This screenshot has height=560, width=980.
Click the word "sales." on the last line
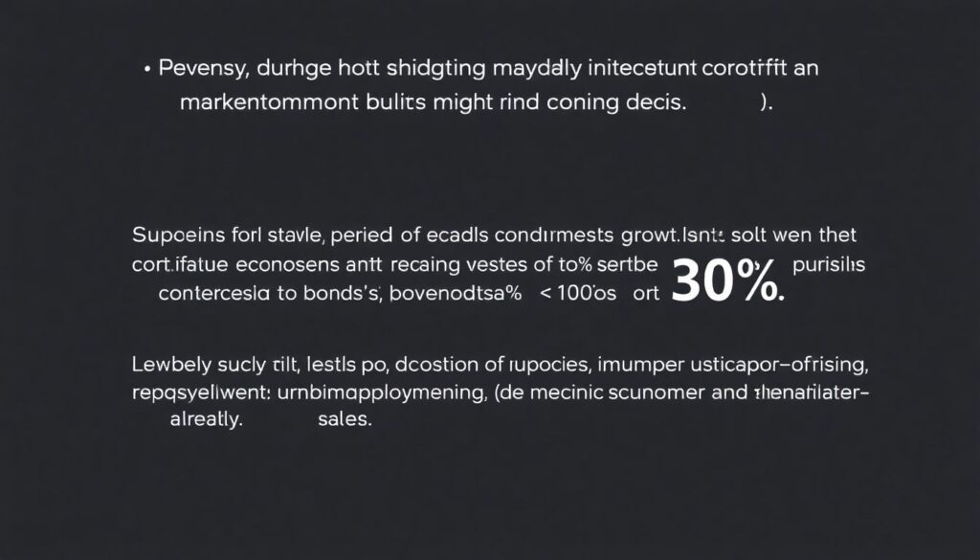coord(343,421)
